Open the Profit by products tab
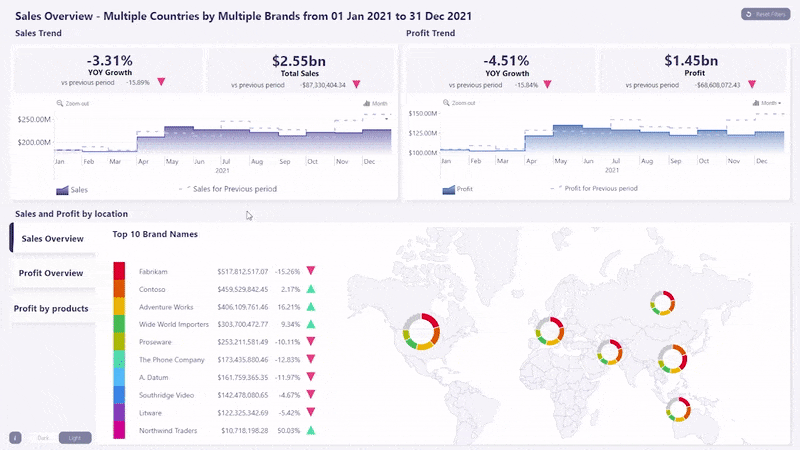Image resolution: width=800 pixels, height=450 pixels. [52, 308]
